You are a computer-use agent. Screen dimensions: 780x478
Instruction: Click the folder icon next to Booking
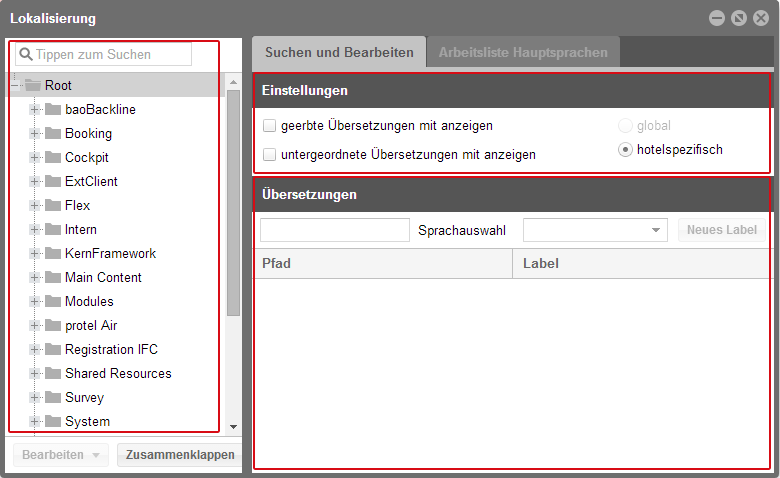pyautogui.click(x=53, y=133)
